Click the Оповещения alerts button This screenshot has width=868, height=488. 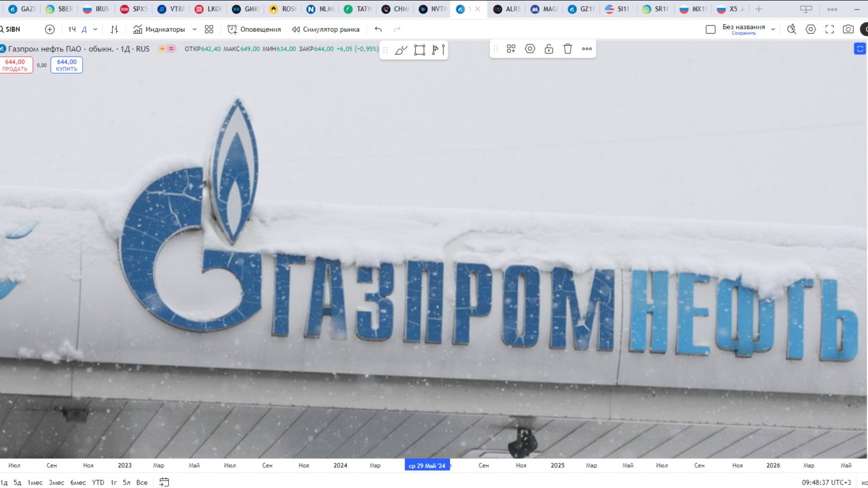click(254, 29)
